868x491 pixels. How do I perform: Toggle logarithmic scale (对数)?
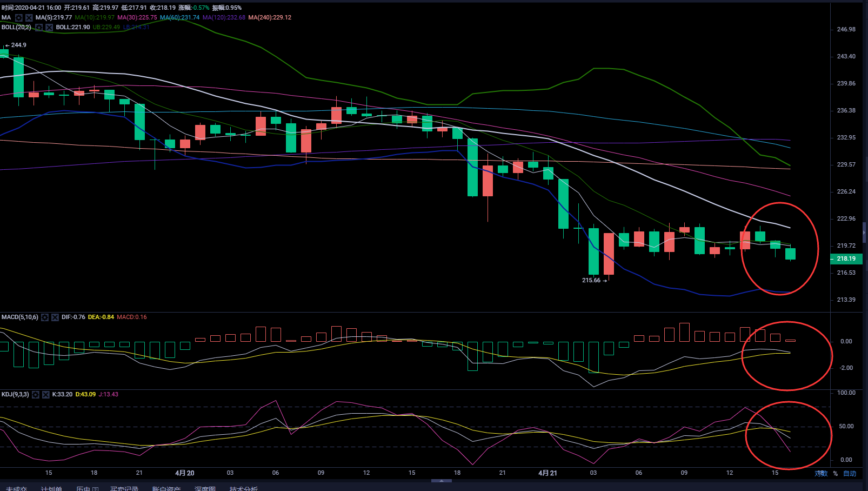821,473
